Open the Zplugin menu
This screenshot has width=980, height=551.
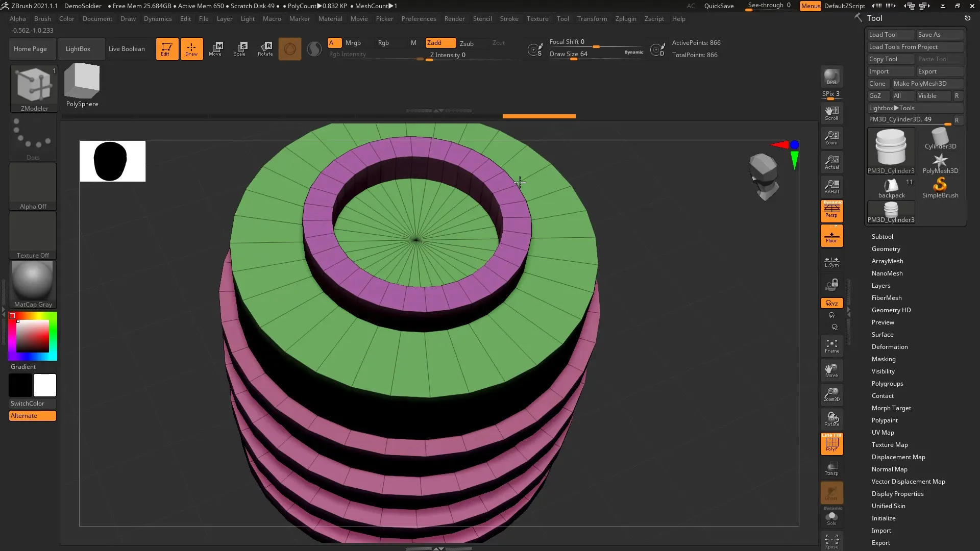626,19
